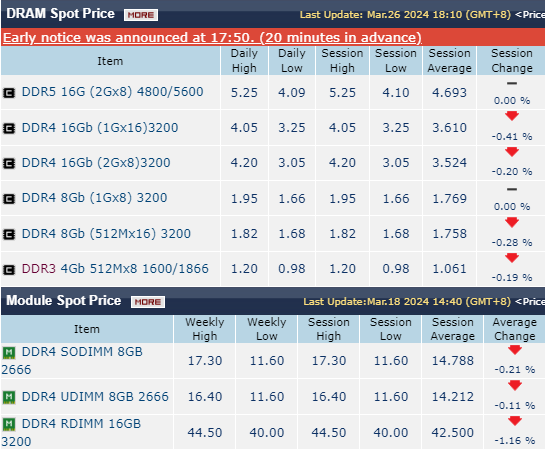Open the early notice announcement banner link
The width and height of the screenshot is (545, 449).
coord(212,38)
